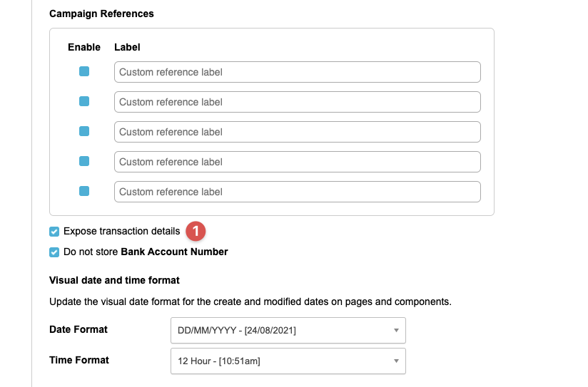
Task: Click the red number 1 badge
Action: (196, 232)
